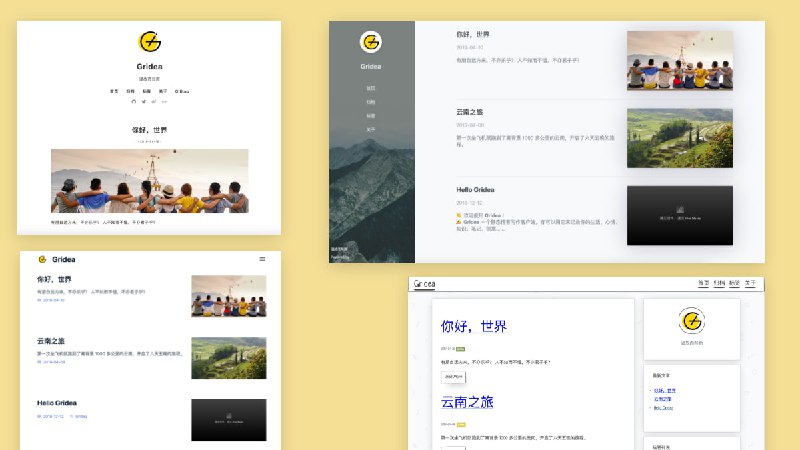Click the GitHub social icon under the top-left navigation
This screenshot has width=800, height=450.
pos(134,102)
